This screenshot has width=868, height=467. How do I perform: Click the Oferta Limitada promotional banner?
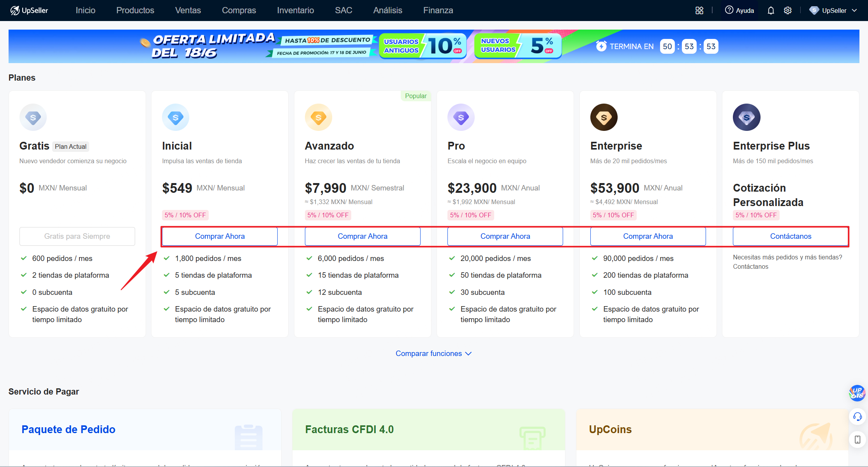coord(434,46)
